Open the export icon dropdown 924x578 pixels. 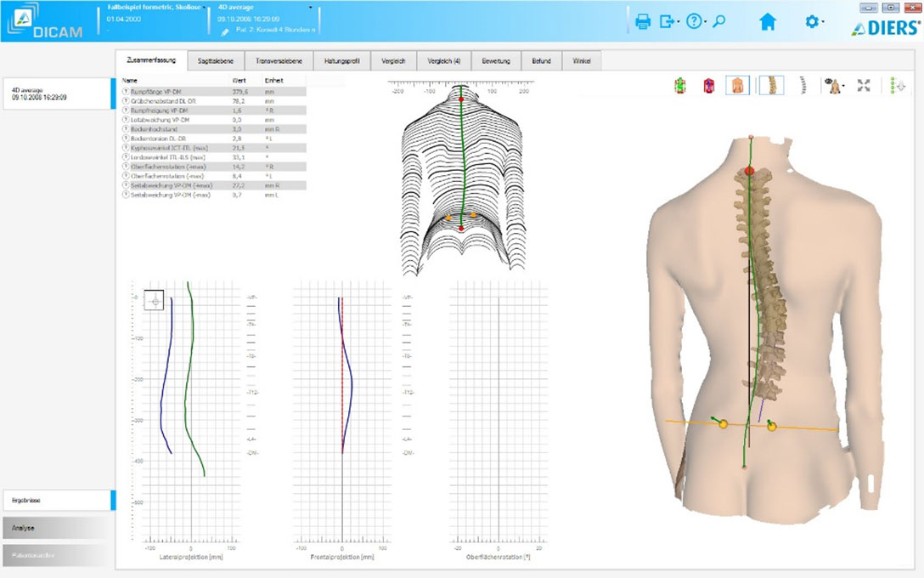(669, 22)
